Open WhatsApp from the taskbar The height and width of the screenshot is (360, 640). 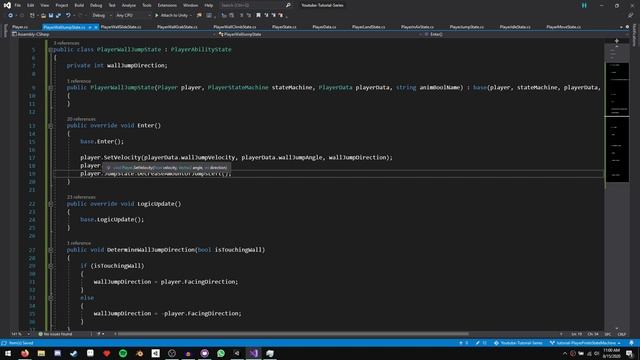tap(221, 353)
